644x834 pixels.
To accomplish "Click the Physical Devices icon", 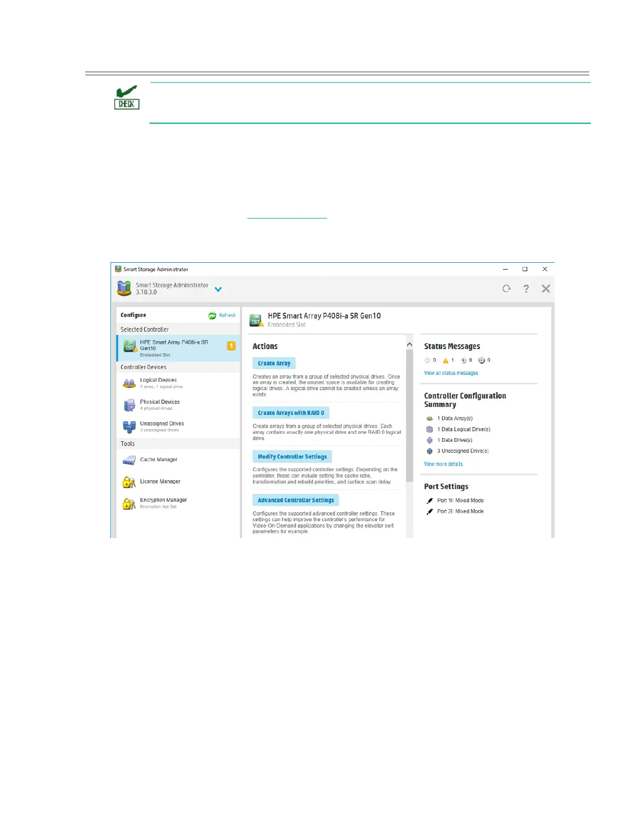I will (x=129, y=405).
